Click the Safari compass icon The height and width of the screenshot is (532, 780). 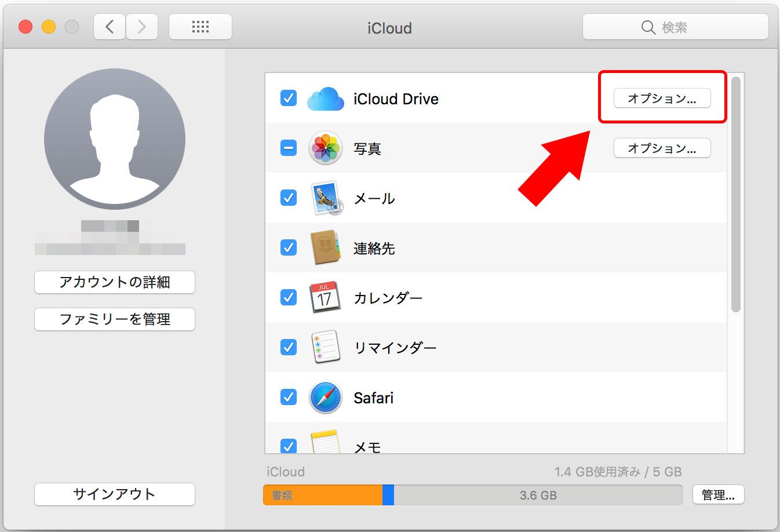tap(326, 397)
